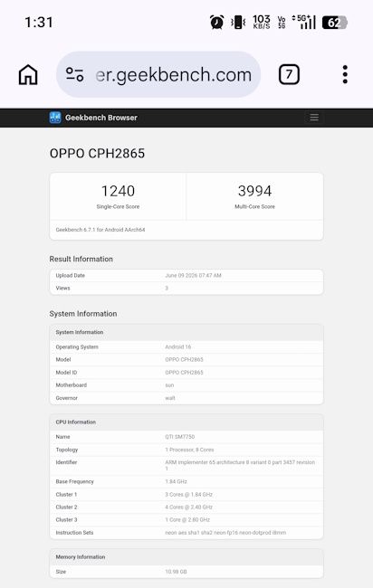Select the Android 16 operating system value
Viewport: 373px width, 588px height.
[x=177, y=346]
